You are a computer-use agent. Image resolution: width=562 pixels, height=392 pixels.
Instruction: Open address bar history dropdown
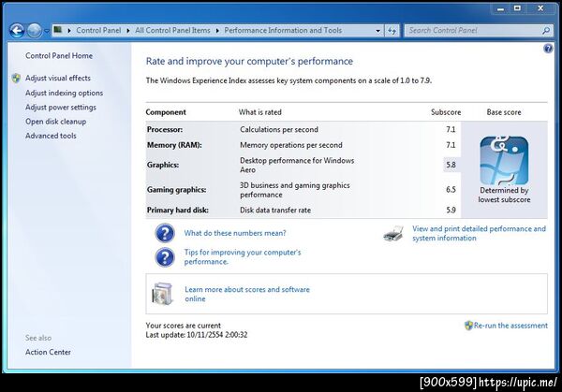(x=377, y=31)
